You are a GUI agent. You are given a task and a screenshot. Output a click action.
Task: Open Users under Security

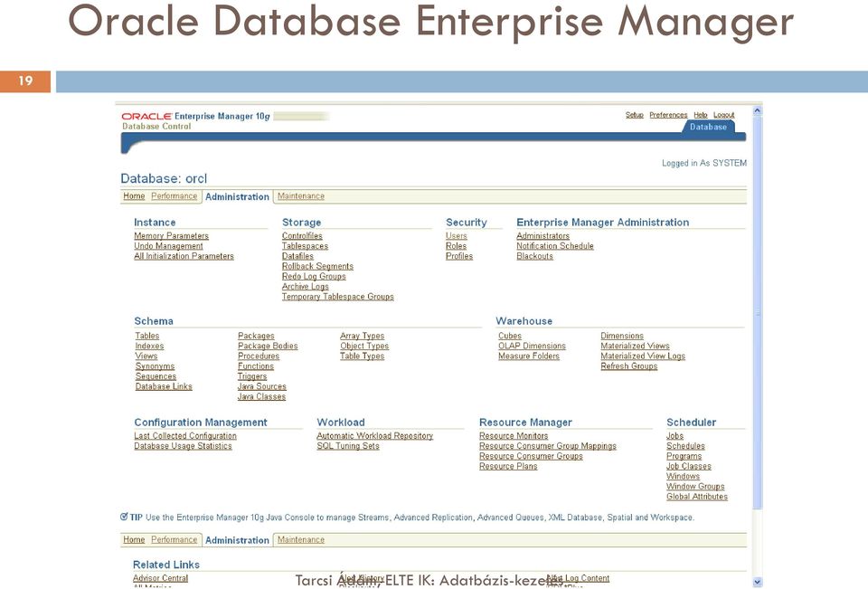coord(457,236)
